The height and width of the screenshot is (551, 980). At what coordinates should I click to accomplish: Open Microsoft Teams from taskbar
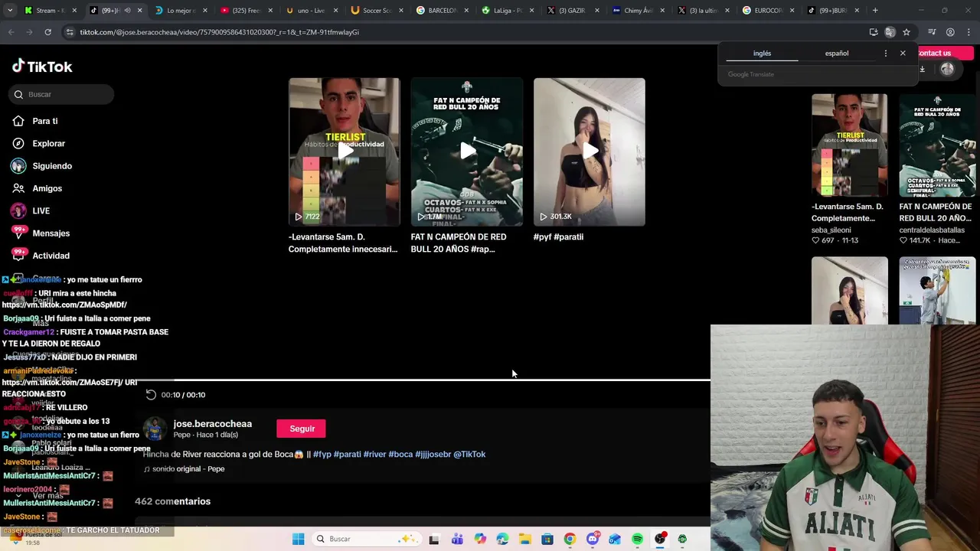(x=457, y=540)
